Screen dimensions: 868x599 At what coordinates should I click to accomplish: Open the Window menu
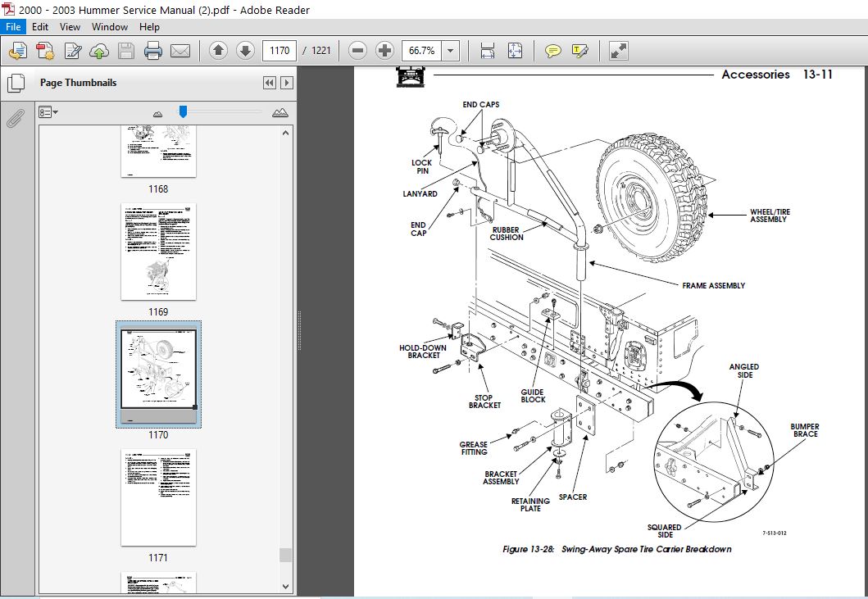pyautogui.click(x=110, y=26)
